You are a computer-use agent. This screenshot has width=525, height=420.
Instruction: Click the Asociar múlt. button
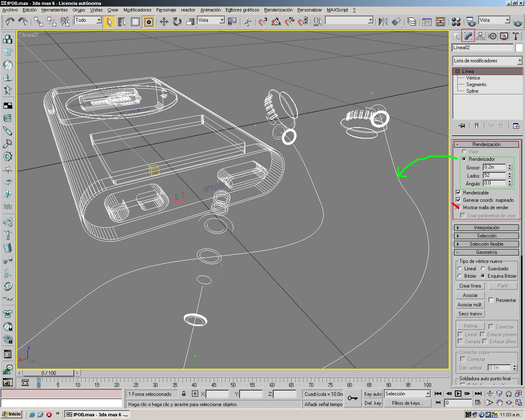pos(470,305)
